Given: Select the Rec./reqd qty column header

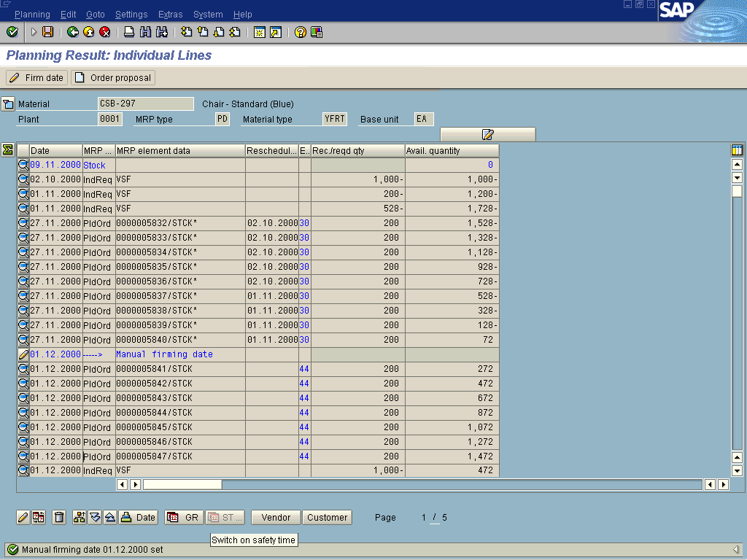Looking at the screenshot, I should 357,150.
